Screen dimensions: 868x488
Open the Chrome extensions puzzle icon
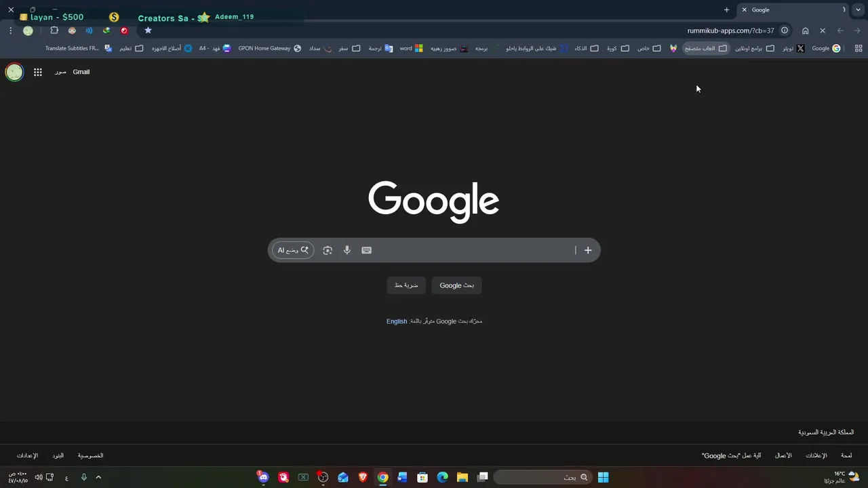(x=54, y=30)
